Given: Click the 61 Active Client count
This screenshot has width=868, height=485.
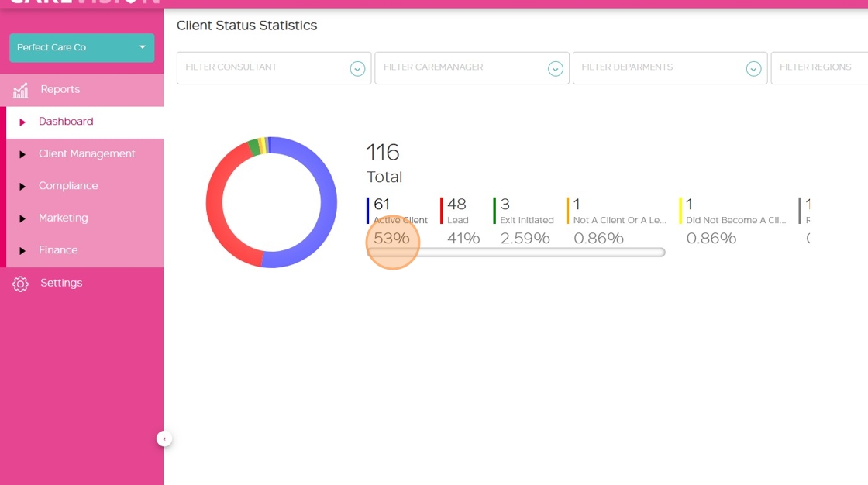Looking at the screenshot, I should point(382,205).
